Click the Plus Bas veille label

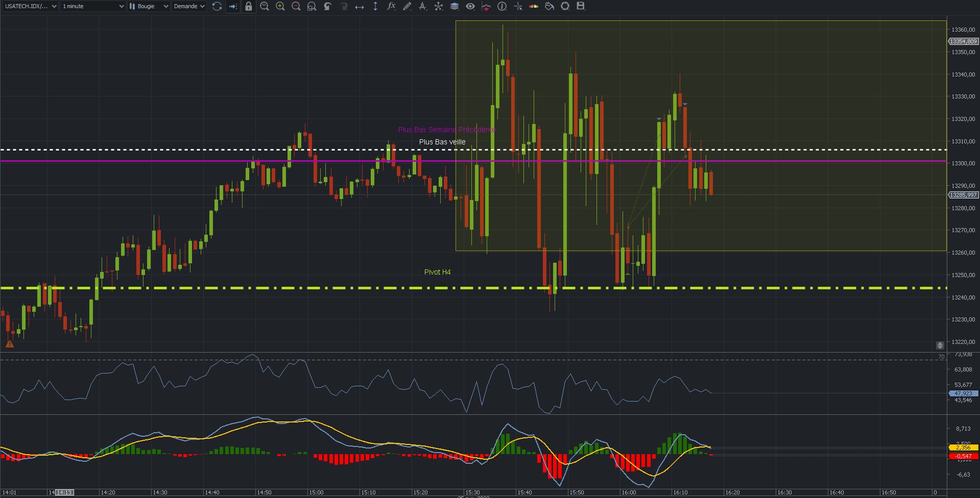(442, 142)
